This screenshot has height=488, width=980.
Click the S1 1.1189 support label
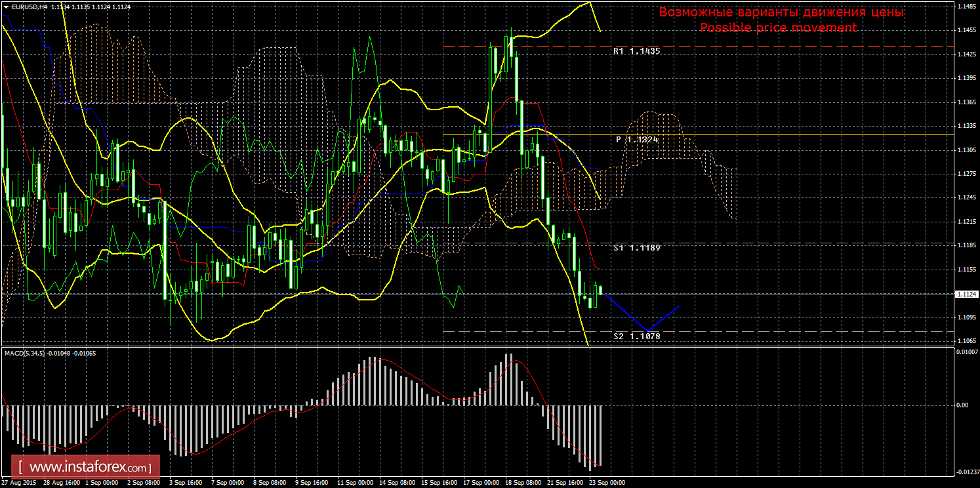tap(636, 248)
